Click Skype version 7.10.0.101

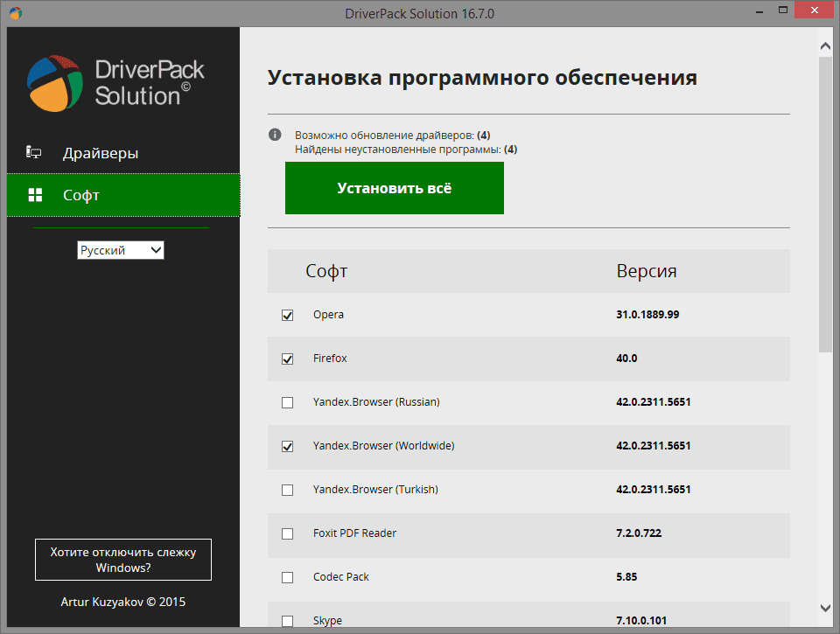(x=641, y=621)
